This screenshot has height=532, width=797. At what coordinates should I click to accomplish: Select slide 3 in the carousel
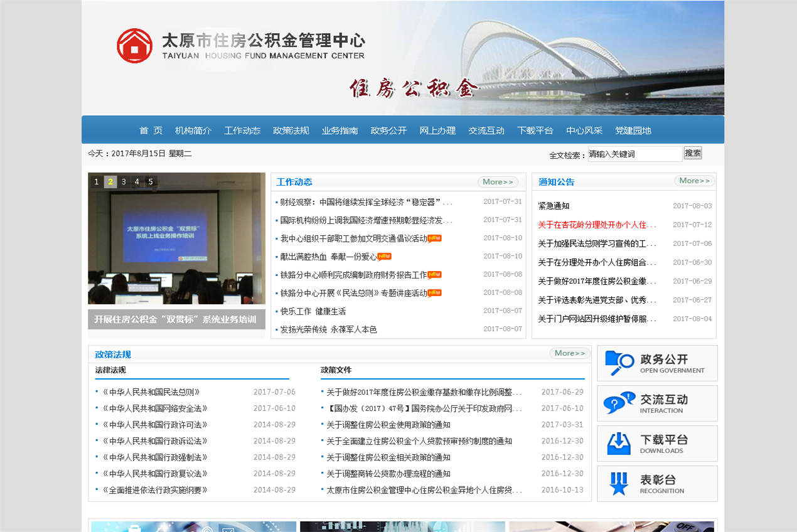tap(124, 182)
